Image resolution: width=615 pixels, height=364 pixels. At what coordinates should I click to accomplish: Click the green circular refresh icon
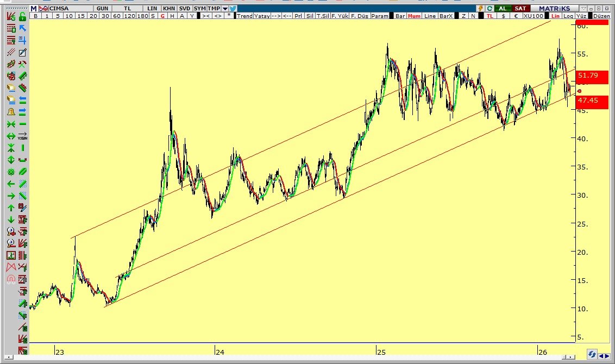click(490, 8)
